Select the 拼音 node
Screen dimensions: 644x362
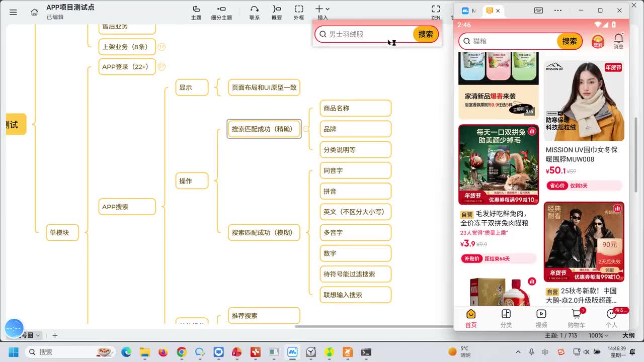356,191
